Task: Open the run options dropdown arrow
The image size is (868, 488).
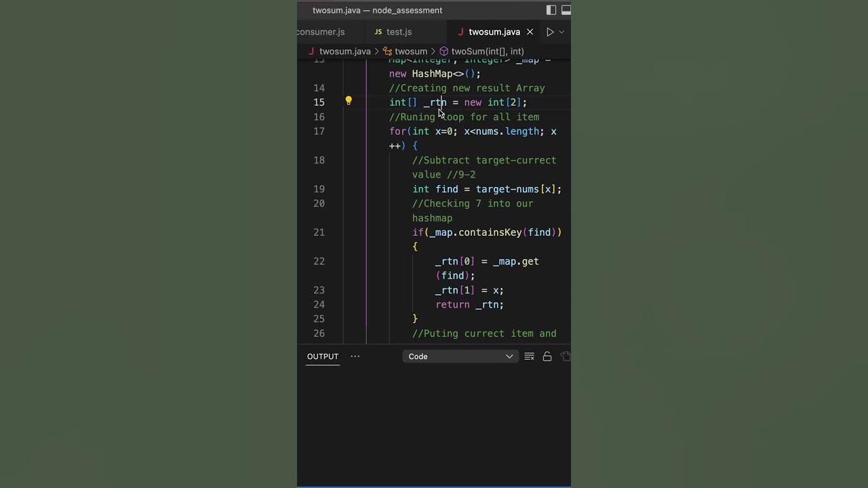Action: coord(561,32)
